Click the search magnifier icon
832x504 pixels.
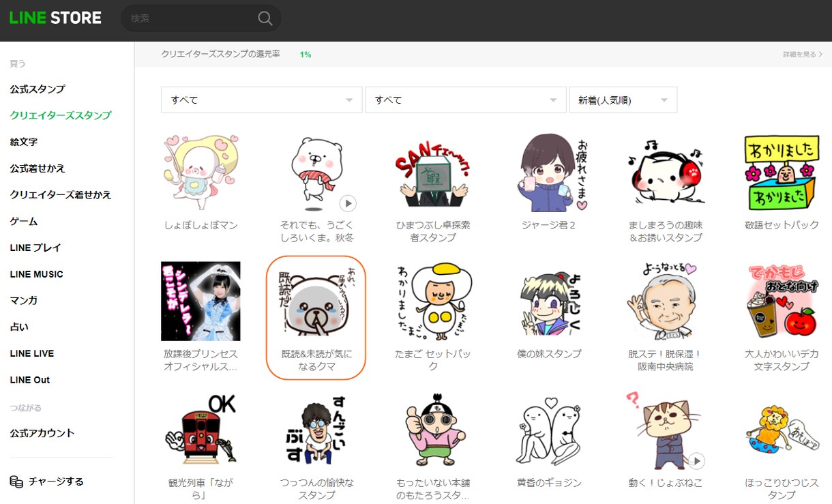coord(265,18)
